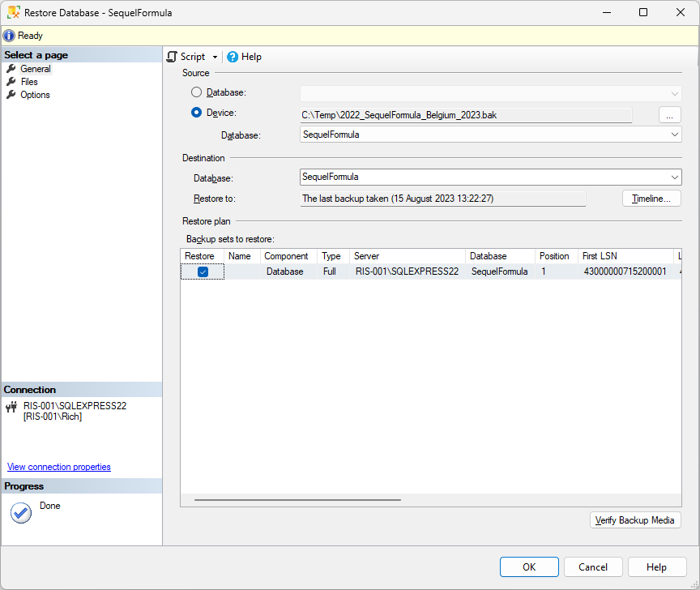Screen dimensions: 700x590
Task: Click the [RIS-001\Rich] login text
Action: pos(53,417)
